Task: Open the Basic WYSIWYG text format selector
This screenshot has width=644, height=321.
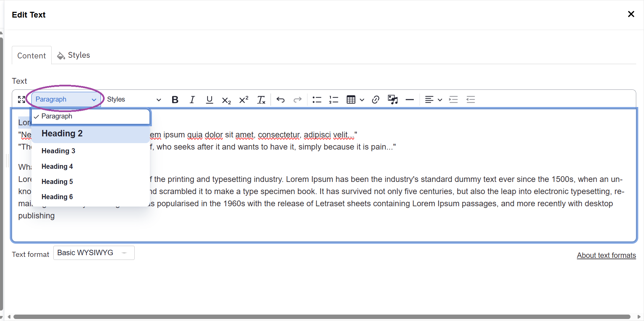Action: pyautogui.click(x=93, y=252)
